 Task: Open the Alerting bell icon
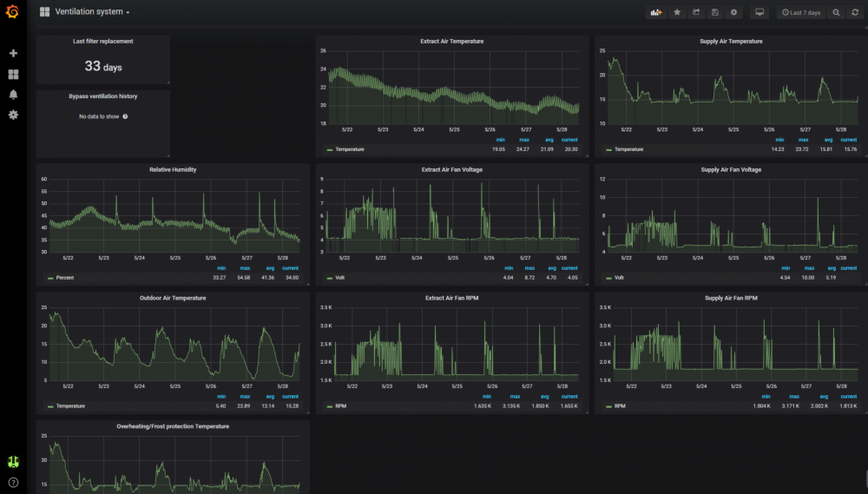pyautogui.click(x=13, y=95)
